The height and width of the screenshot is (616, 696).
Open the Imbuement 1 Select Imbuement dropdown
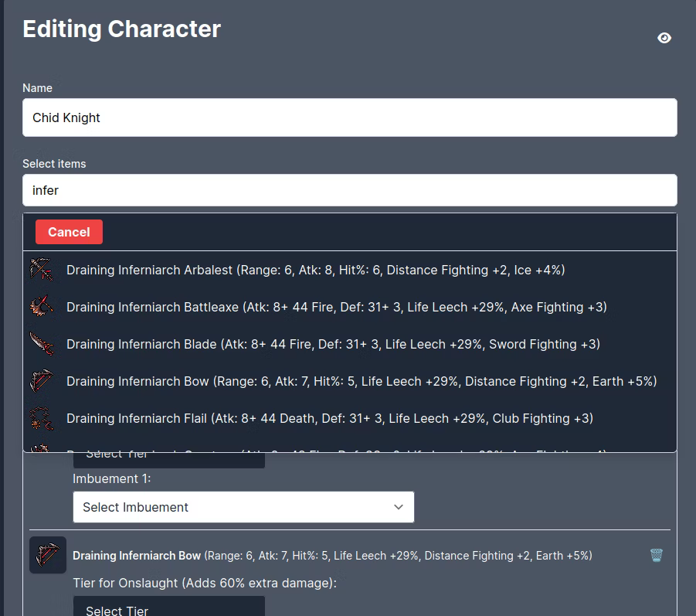click(x=243, y=507)
